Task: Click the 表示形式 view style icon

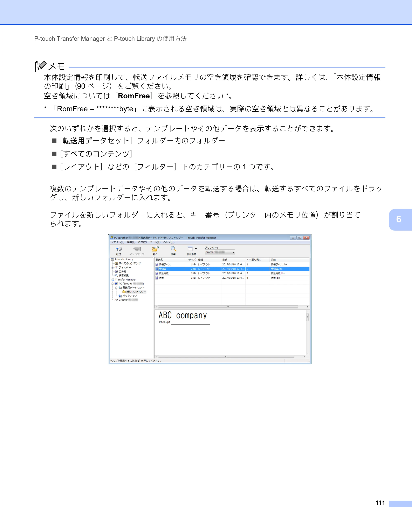Action: tap(190, 249)
